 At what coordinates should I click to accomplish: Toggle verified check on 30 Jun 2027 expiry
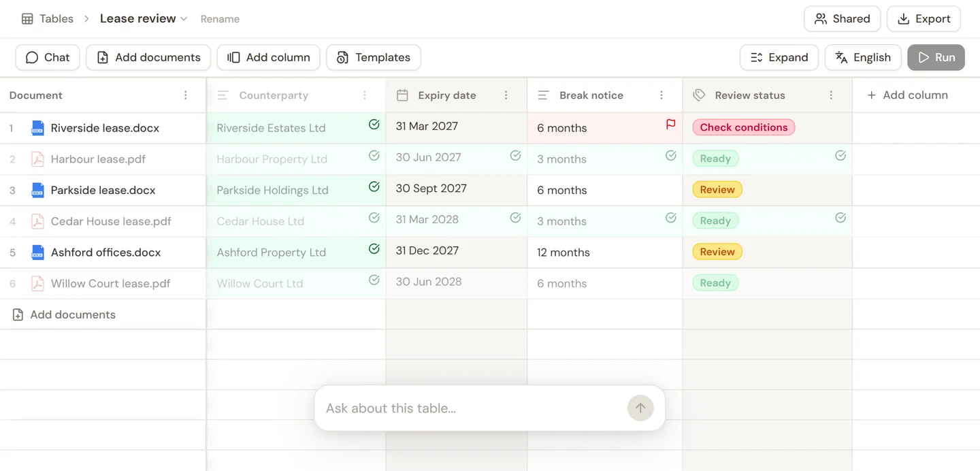click(515, 155)
